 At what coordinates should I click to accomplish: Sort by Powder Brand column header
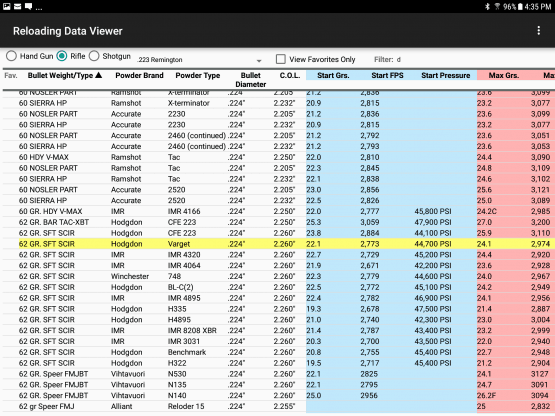(x=139, y=75)
